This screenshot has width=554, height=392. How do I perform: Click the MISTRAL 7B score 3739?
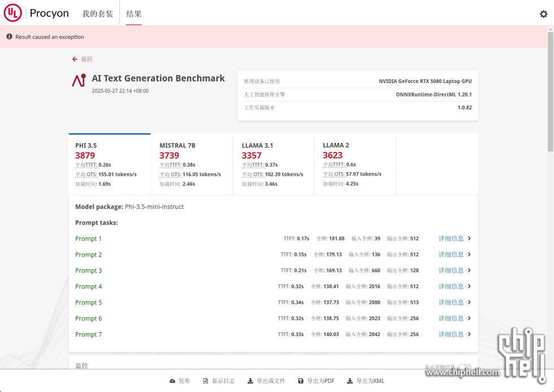point(169,155)
